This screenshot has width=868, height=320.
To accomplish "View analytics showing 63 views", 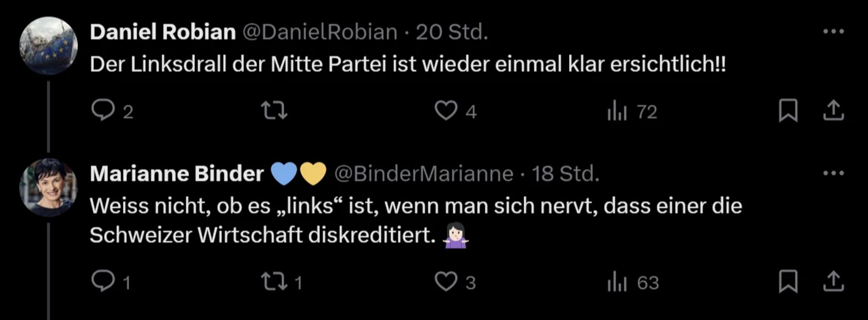I will [x=617, y=282].
